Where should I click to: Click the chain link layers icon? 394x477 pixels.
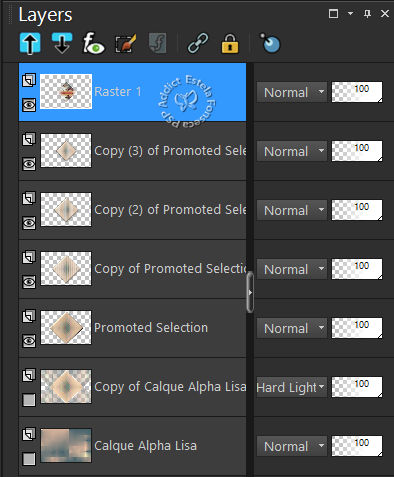coord(198,43)
